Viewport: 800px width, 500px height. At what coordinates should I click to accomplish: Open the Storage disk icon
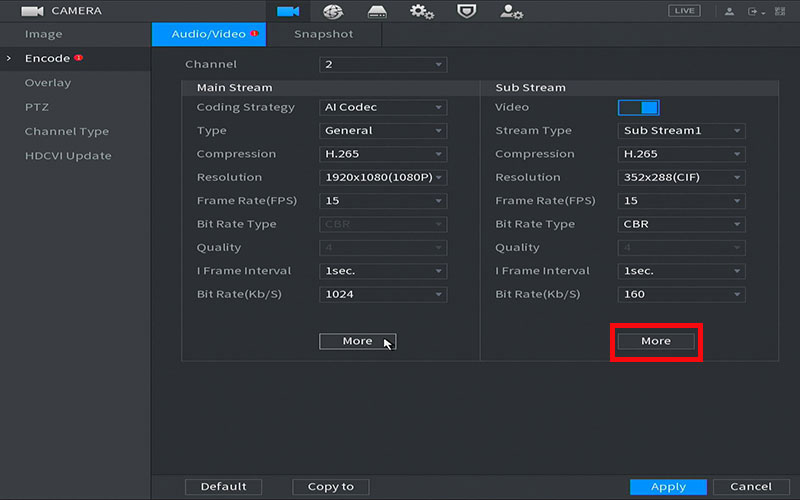click(377, 11)
